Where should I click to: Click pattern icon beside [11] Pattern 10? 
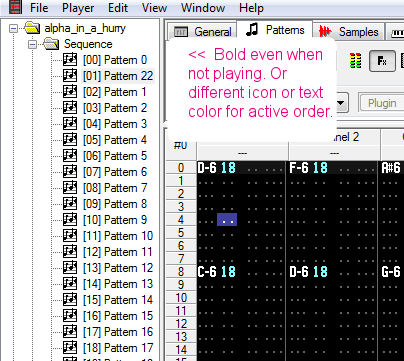click(x=70, y=235)
